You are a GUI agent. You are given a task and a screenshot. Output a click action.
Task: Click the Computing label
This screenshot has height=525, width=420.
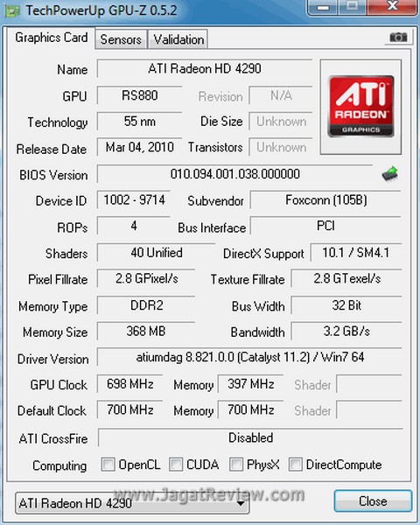(59, 465)
